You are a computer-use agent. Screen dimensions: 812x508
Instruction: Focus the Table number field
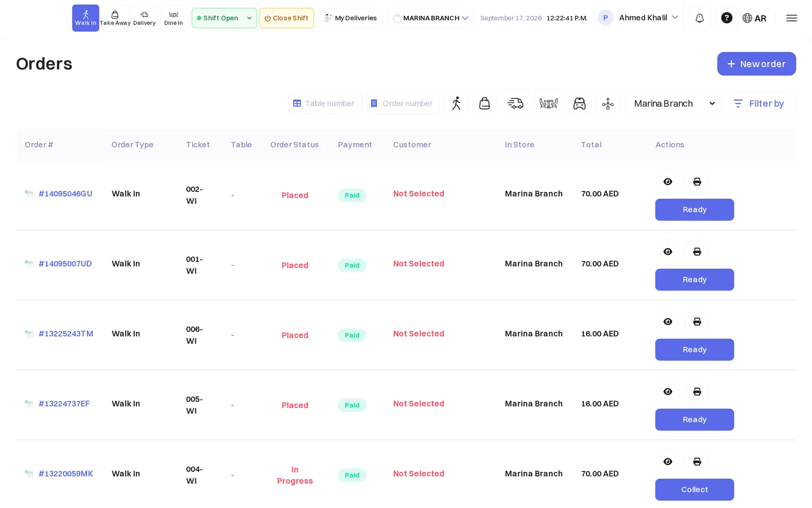click(325, 103)
